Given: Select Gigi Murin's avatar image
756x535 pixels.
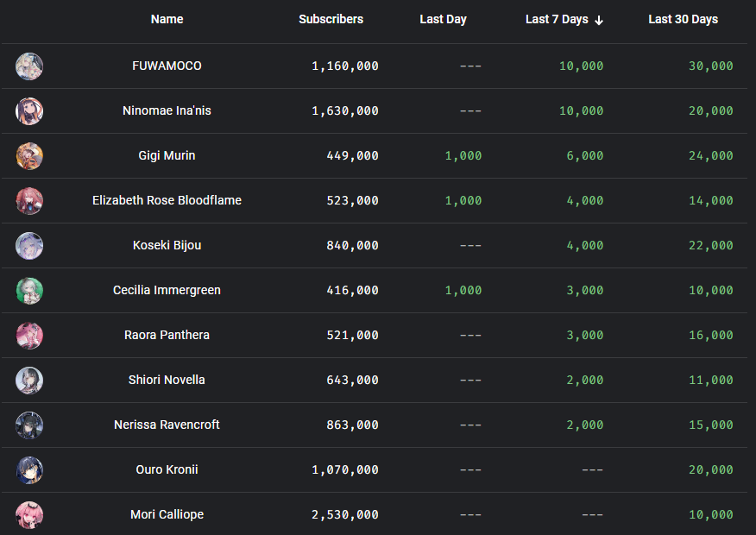Looking at the screenshot, I should (29, 156).
